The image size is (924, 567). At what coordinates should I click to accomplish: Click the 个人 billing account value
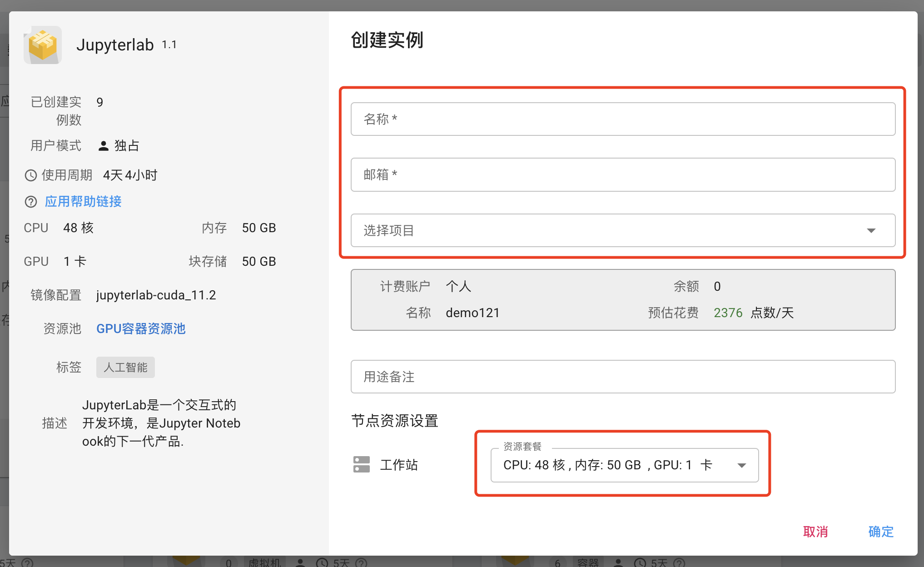pyautogui.click(x=458, y=286)
